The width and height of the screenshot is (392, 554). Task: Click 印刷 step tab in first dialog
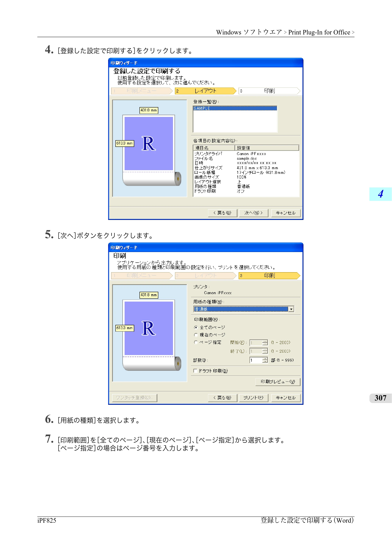(269, 91)
